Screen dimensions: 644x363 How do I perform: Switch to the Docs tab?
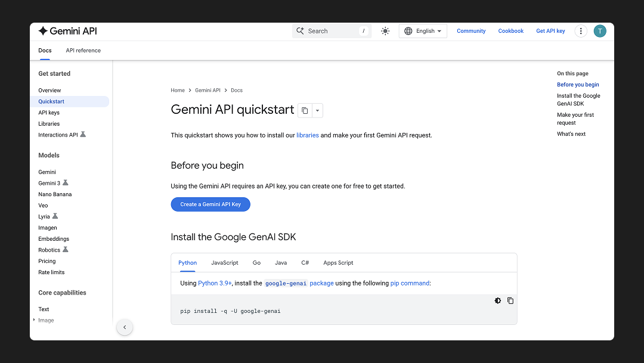(x=45, y=51)
